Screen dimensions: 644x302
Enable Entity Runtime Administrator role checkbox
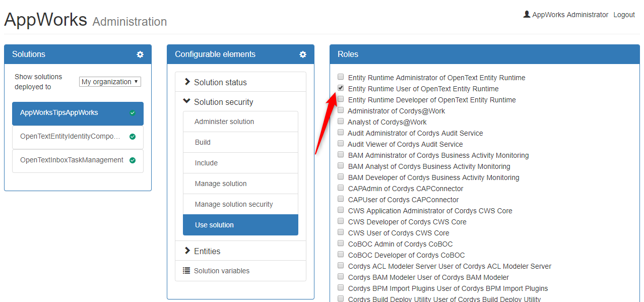tap(341, 77)
